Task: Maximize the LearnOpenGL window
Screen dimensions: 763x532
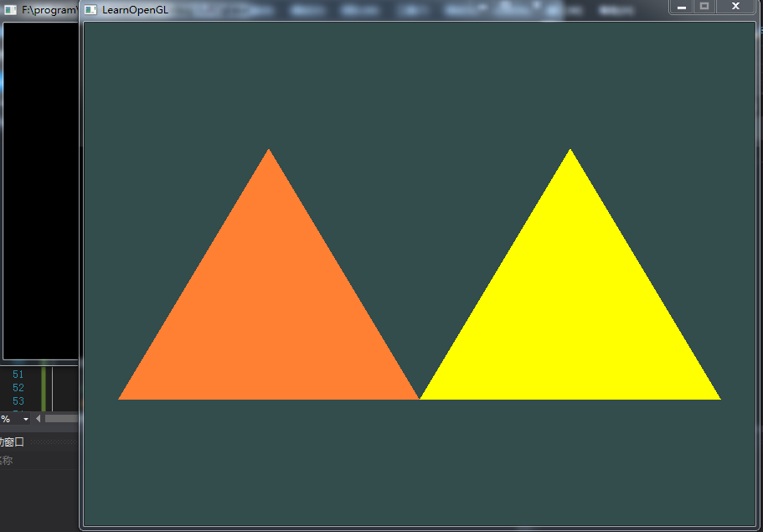Action: pyautogui.click(x=704, y=7)
